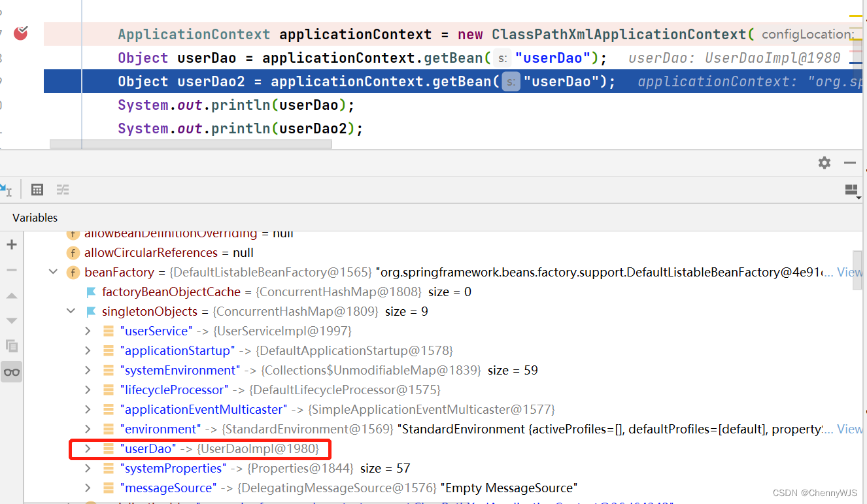867x504 pixels.
Task: Select "userDao" key text
Action: pos(148,448)
